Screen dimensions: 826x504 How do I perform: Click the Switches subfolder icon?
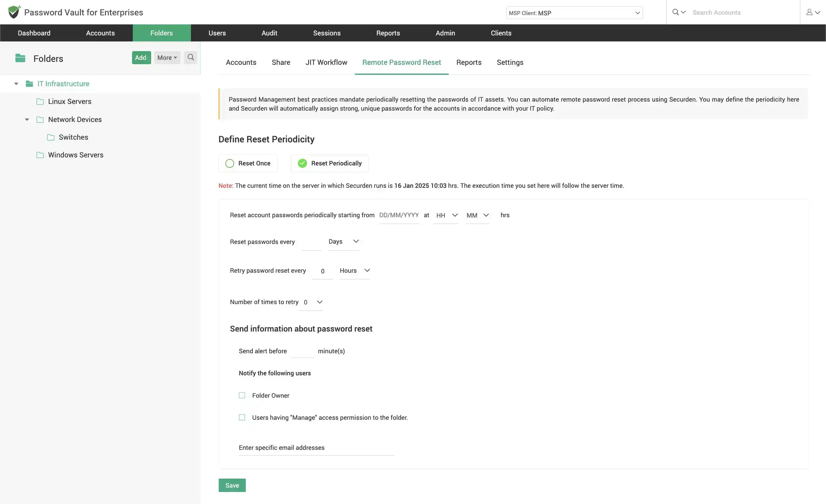point(50,137)
